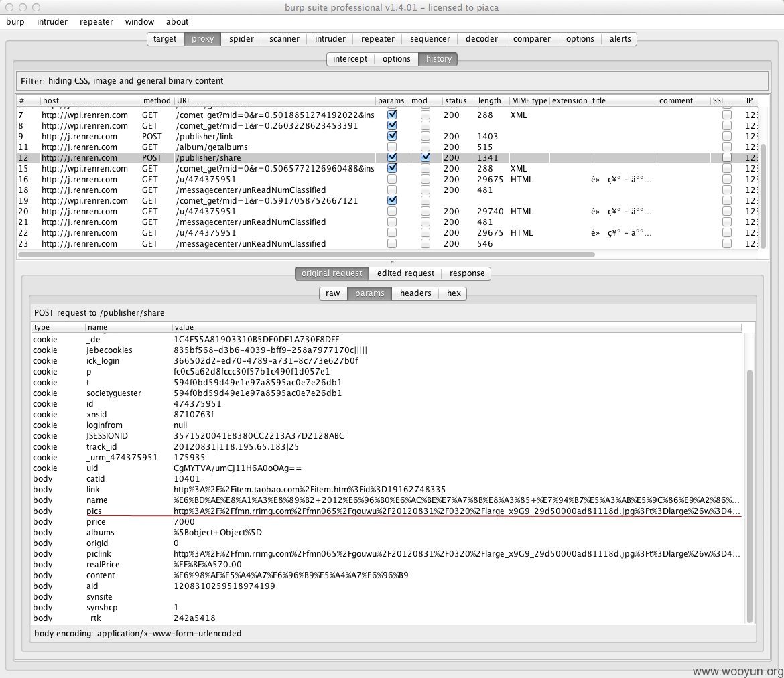The image size is (784, 678).
Task: Select the track_id cookie row
Action: tap(387, 446)
